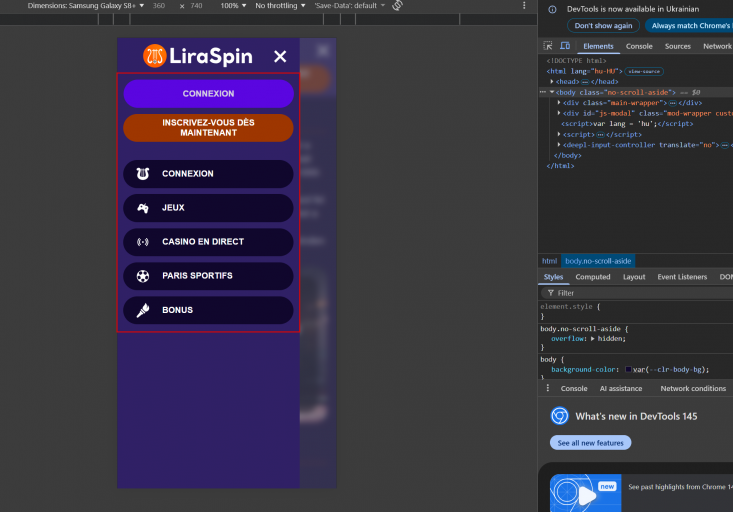Screen dimensions: 733x512
Task: Toggle the device toolbar icon
Action: (565, 46)
